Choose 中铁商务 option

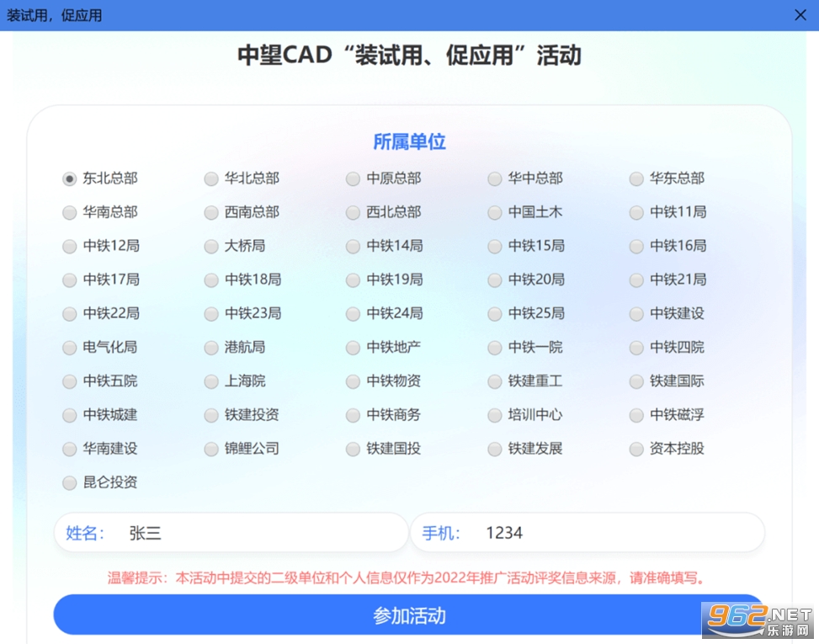(353, 415)
